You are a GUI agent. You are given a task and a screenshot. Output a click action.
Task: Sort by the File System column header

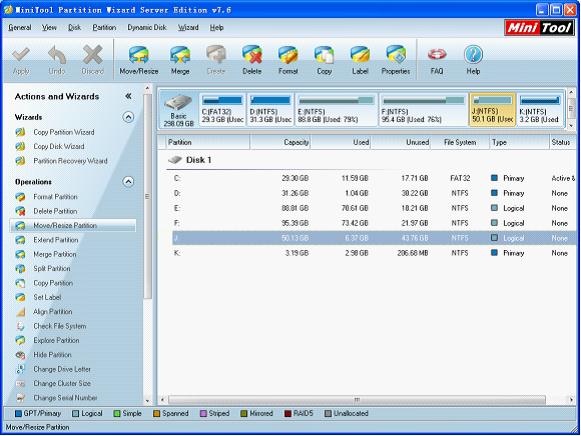pos(460,142)
